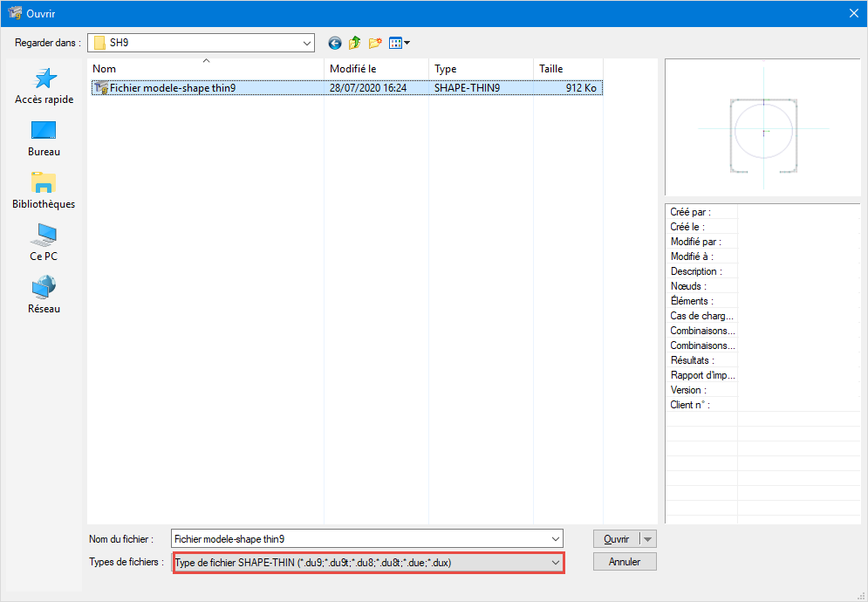Select Accès rapide in the sidebar
Screen dimensions: 868x602
click(x=43, y=86)
